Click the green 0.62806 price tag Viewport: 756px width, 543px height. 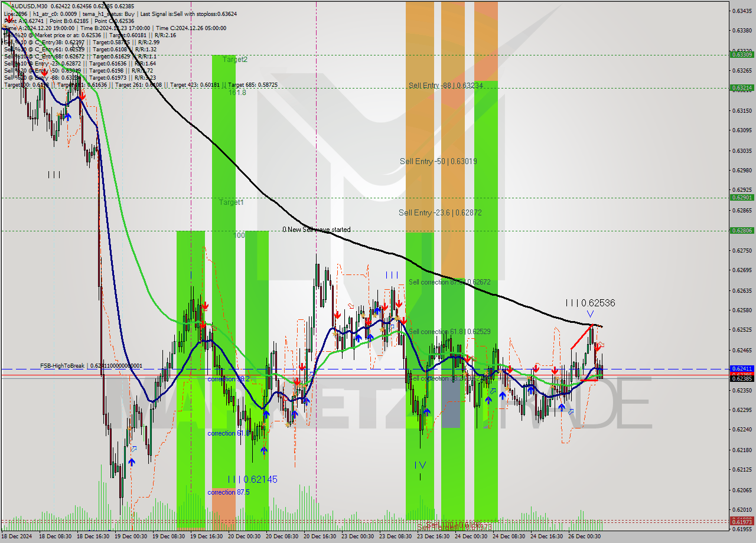point(742,230)
